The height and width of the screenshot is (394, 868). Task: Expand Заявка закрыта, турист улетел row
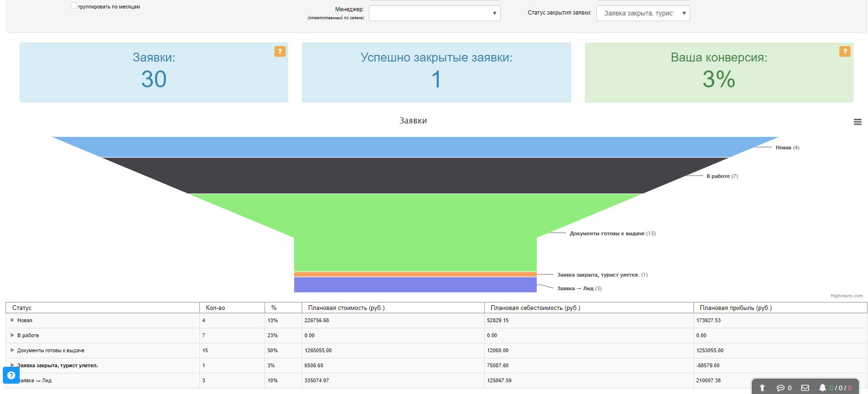coord(13,365)
